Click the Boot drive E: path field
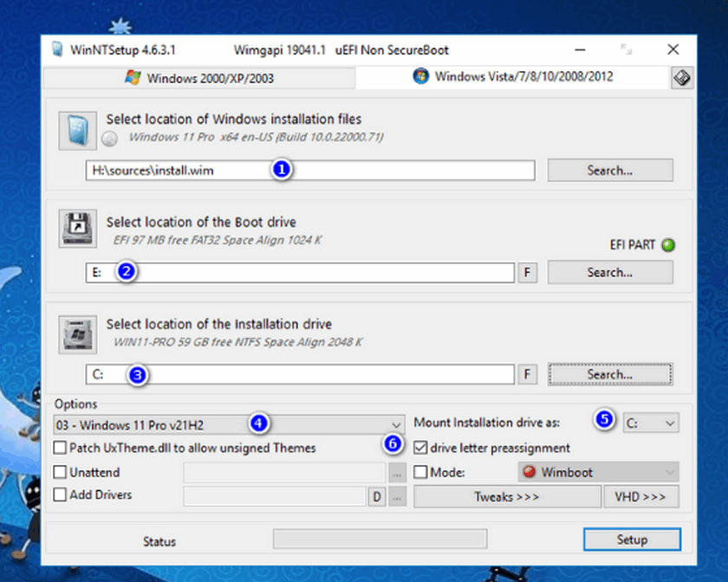The height and width of the screenshot is (582, 728). 300,273
